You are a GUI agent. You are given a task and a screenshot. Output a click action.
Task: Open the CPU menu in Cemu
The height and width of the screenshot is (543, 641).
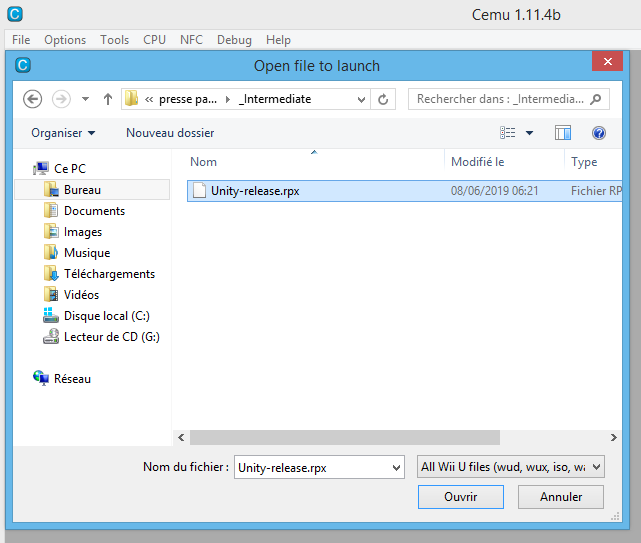coord(154,40)
